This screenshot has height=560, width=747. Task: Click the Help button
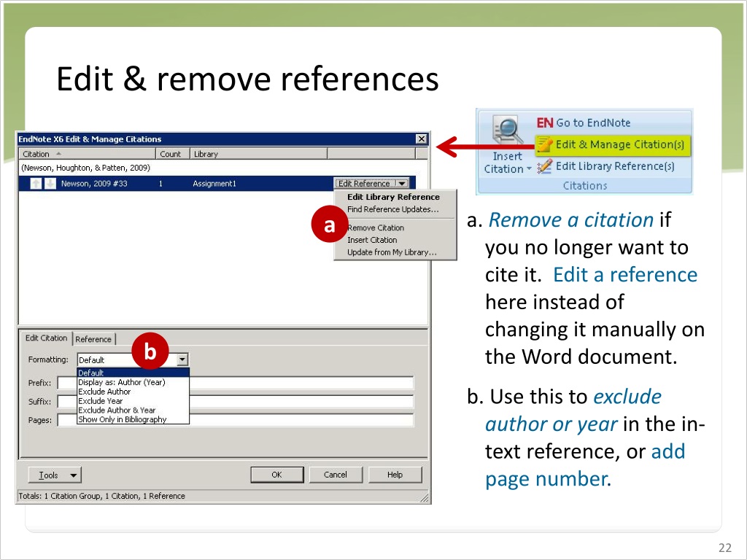coord(395,475)
